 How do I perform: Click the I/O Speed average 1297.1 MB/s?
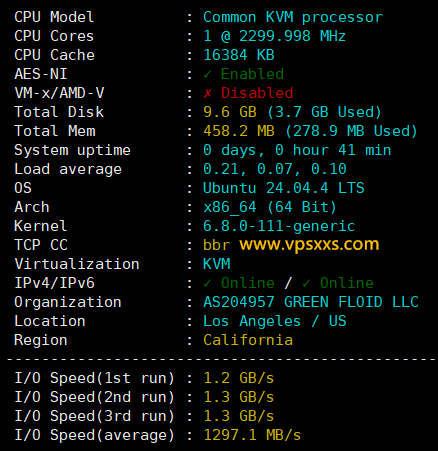(x=252, y=435)
